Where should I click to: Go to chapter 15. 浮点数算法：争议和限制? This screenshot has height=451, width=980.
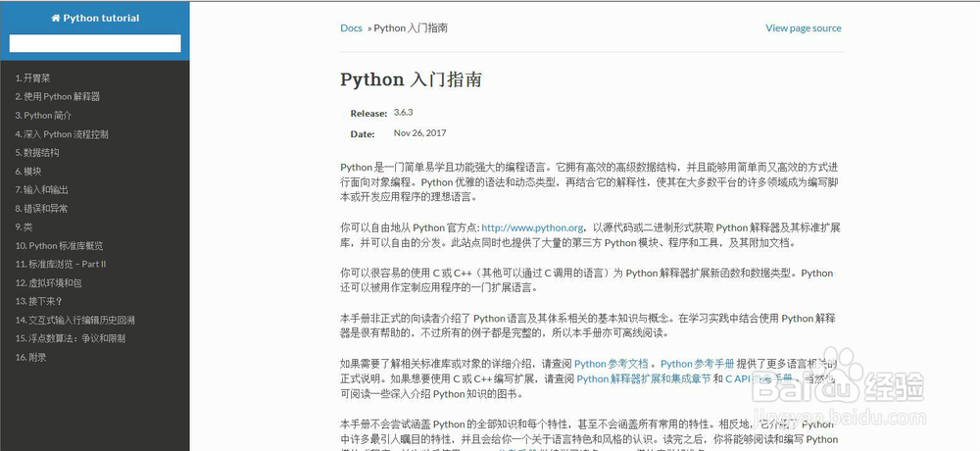(70, 338)
